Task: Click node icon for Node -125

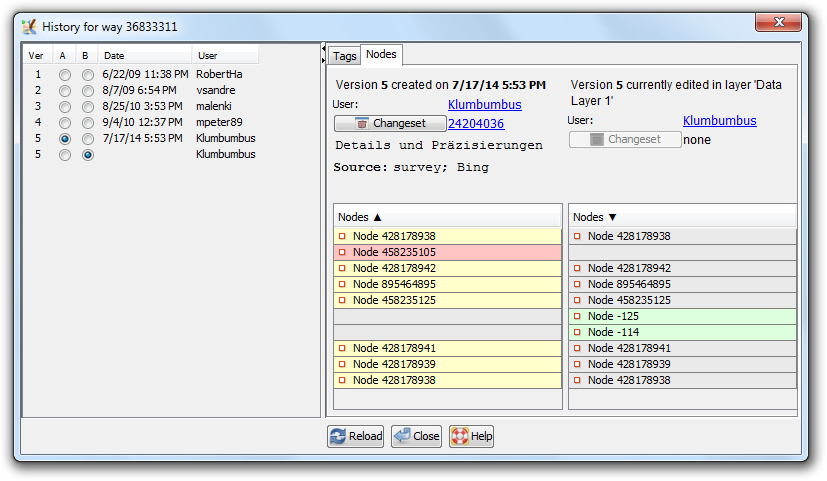Action: coord(577,316)
